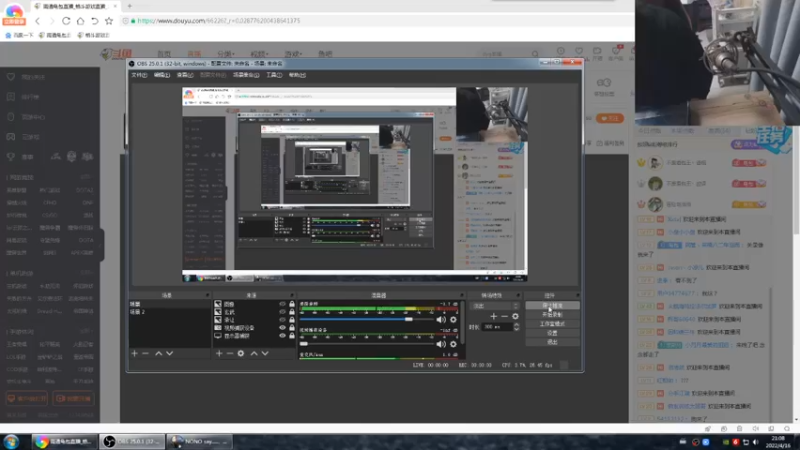Viewport: 800px width, 450px height.
Task: Open the 场景集合 (Scene Collection) menu in OBS
Action: pyautogui.click(x=246, y=75)
